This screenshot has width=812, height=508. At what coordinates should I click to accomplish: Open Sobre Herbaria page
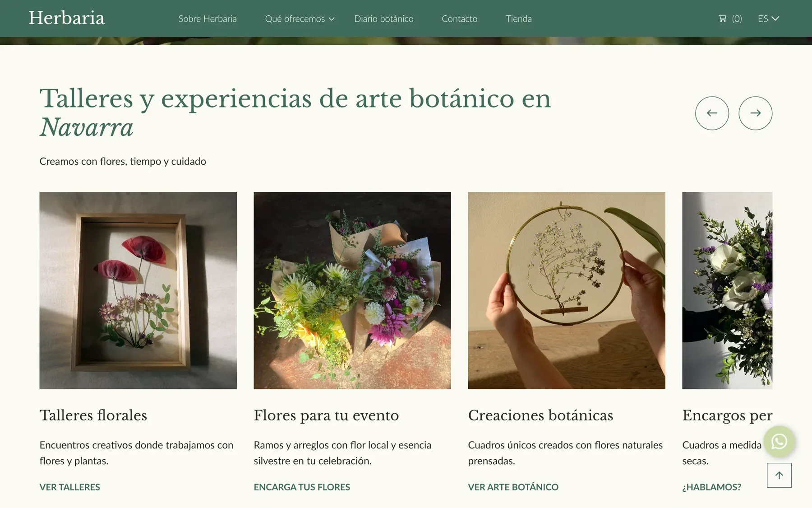(x=208, y=19)
